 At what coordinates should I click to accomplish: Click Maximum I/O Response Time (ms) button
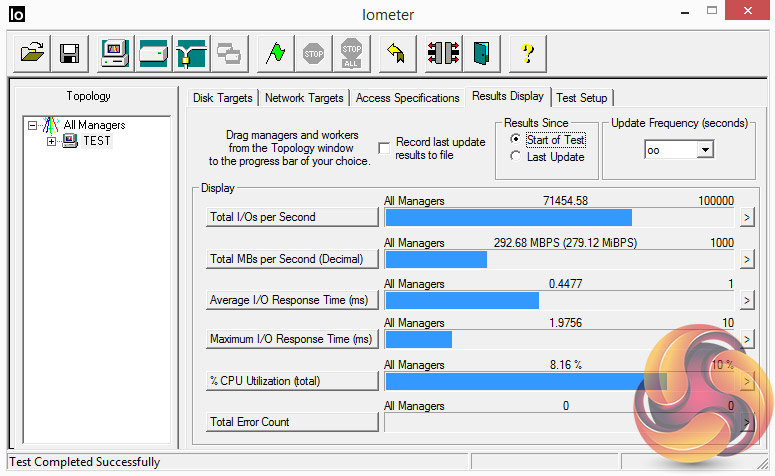292,339
